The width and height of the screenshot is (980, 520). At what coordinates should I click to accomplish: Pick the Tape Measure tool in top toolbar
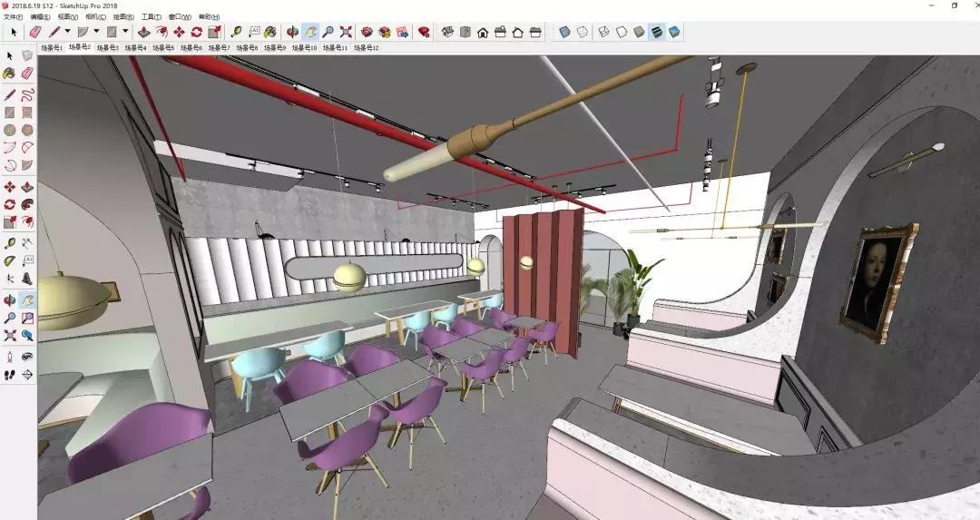click(x=237, y=32)
